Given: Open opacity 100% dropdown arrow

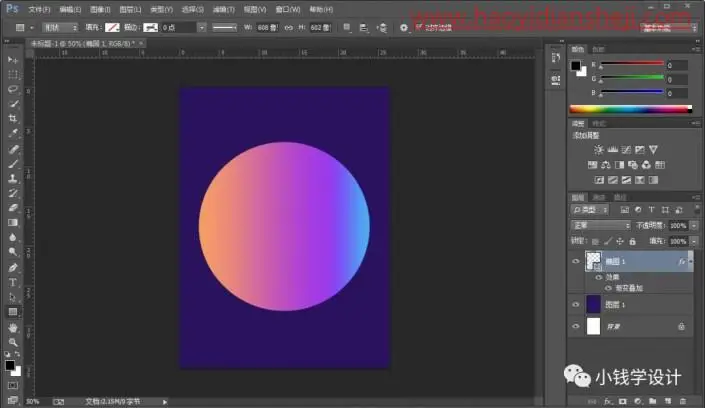Looking at the screenshot, I should click(695, 225).
